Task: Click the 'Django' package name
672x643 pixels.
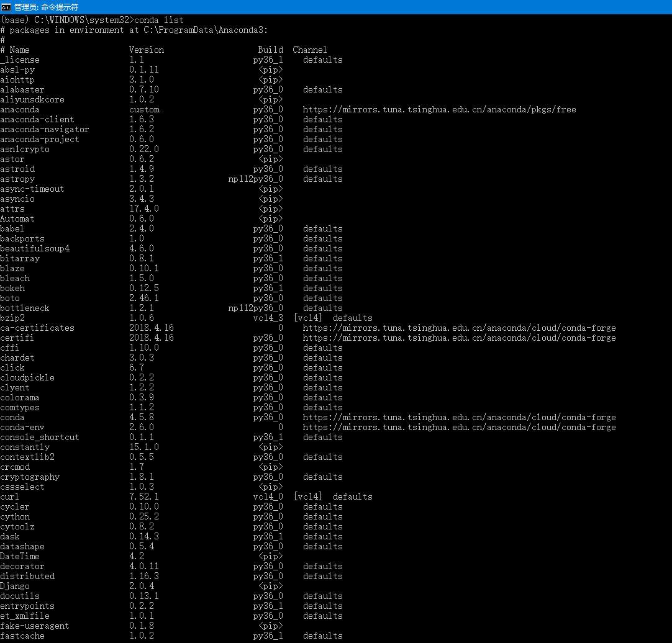Action: (x=15, y=587)
